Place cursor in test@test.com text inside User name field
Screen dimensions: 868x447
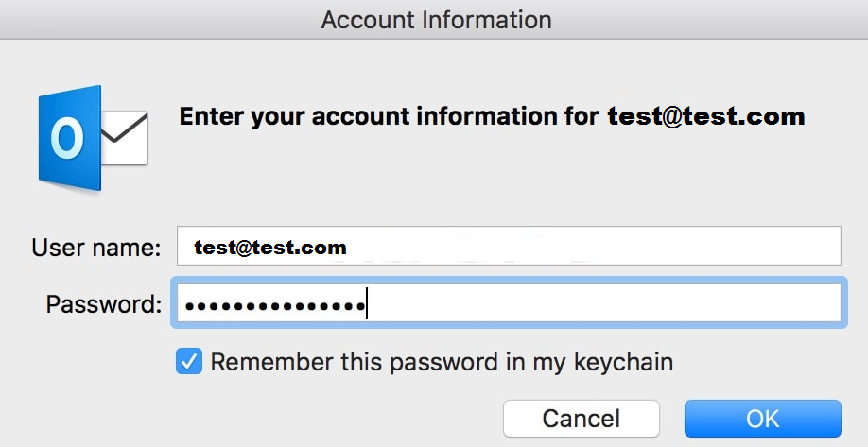[270, 248]
